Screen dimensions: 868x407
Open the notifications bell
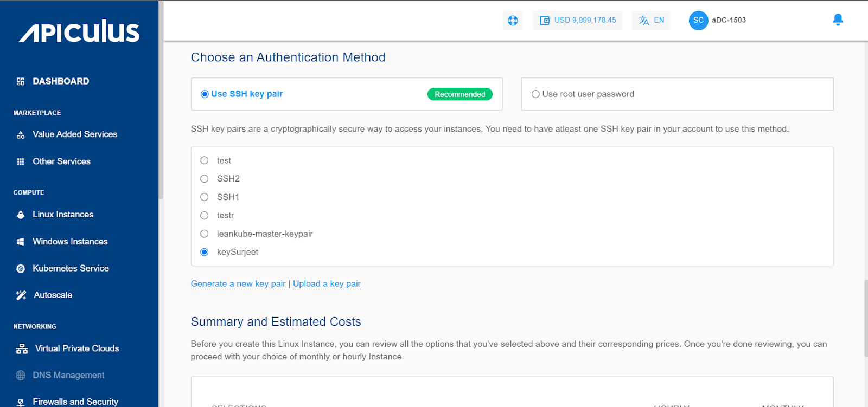point(838,20)
